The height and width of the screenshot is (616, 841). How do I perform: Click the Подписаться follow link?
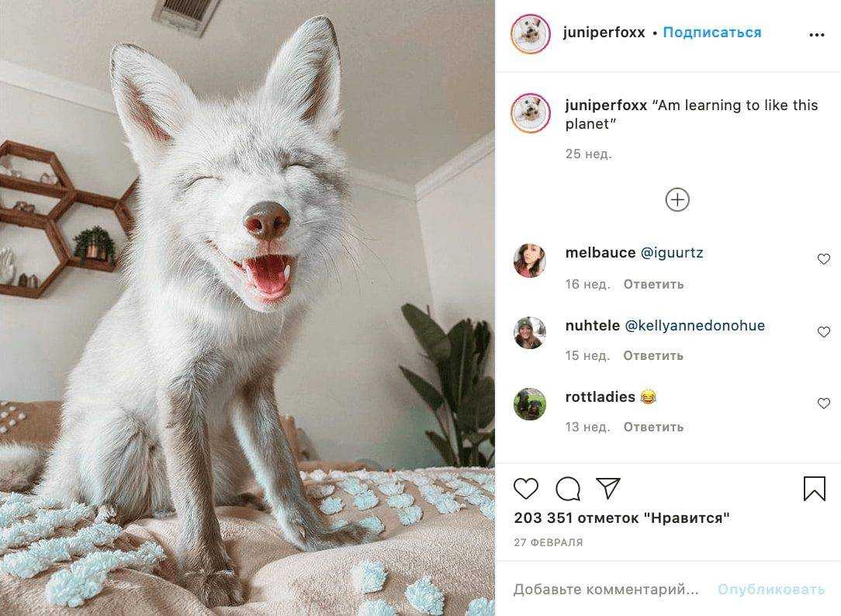(x=711, y=33)
